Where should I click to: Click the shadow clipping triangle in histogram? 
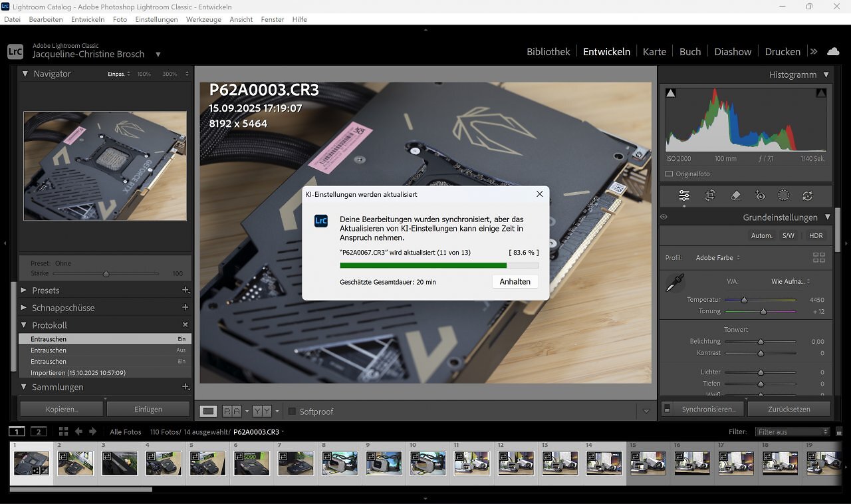670,93
